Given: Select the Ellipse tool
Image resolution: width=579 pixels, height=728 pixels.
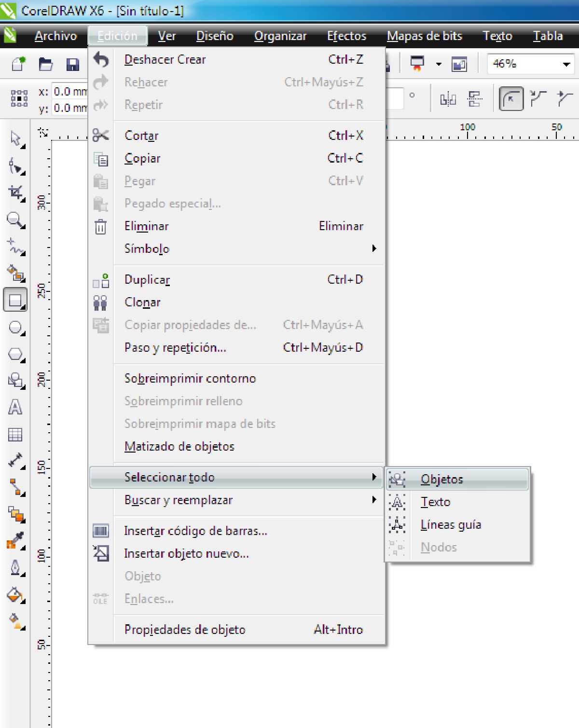Looking at the screenshot, I should pyautogui.click(x=16, y=328).
